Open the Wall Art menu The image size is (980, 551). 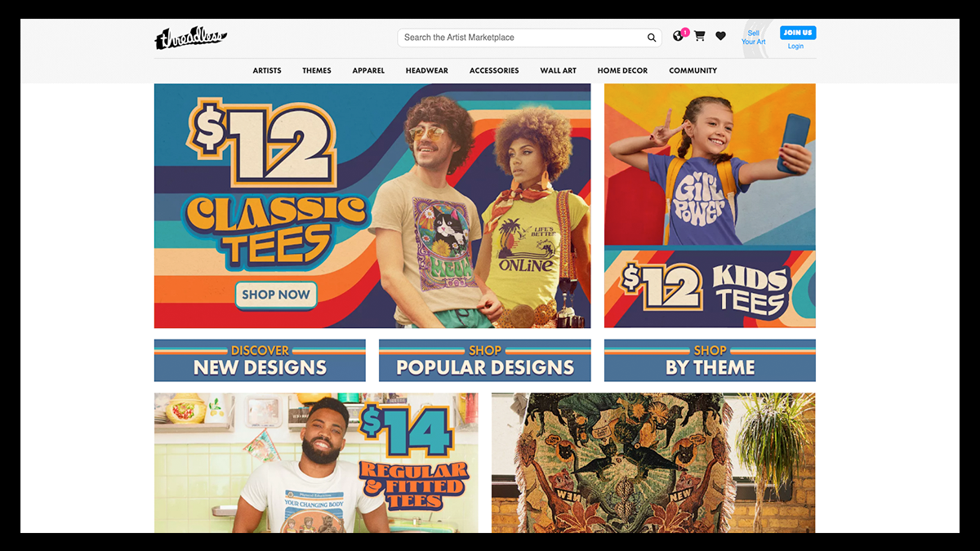pos(559,71)
